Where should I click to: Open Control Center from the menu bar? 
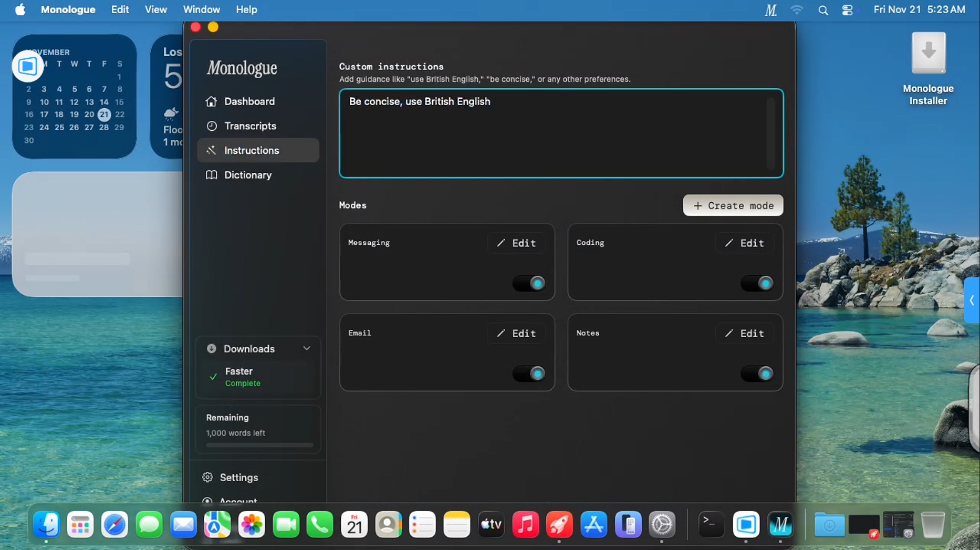coord(848,9)
